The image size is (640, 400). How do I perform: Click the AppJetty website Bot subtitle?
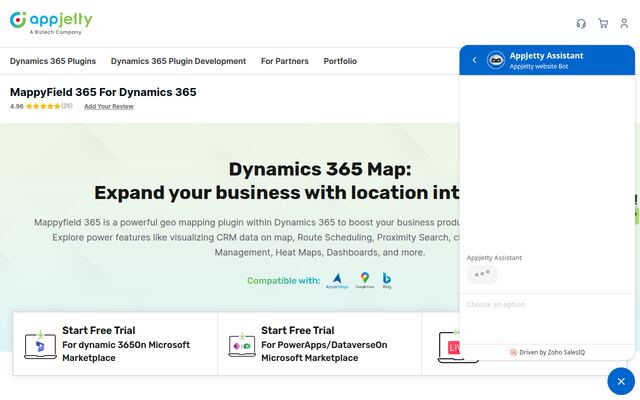coord(539,66)
